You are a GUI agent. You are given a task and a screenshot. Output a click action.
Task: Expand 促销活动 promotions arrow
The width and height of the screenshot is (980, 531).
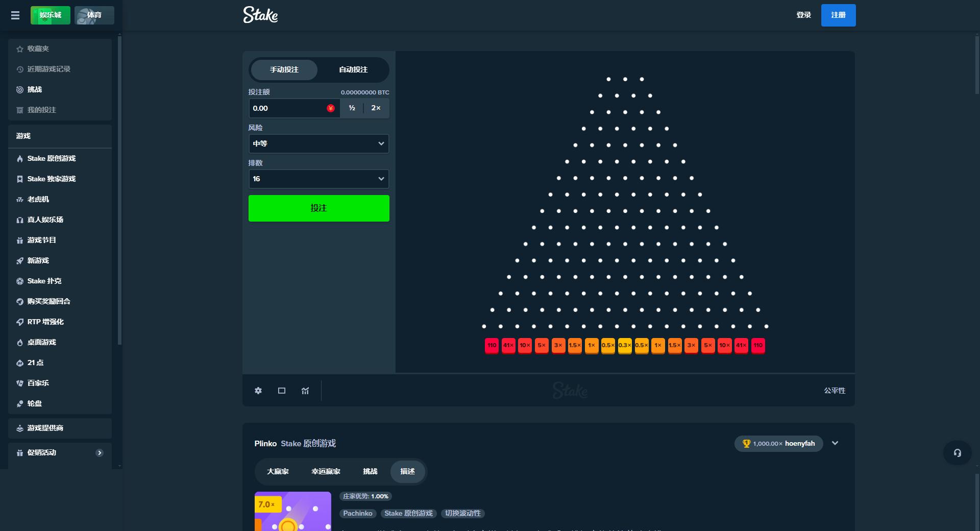100,452
